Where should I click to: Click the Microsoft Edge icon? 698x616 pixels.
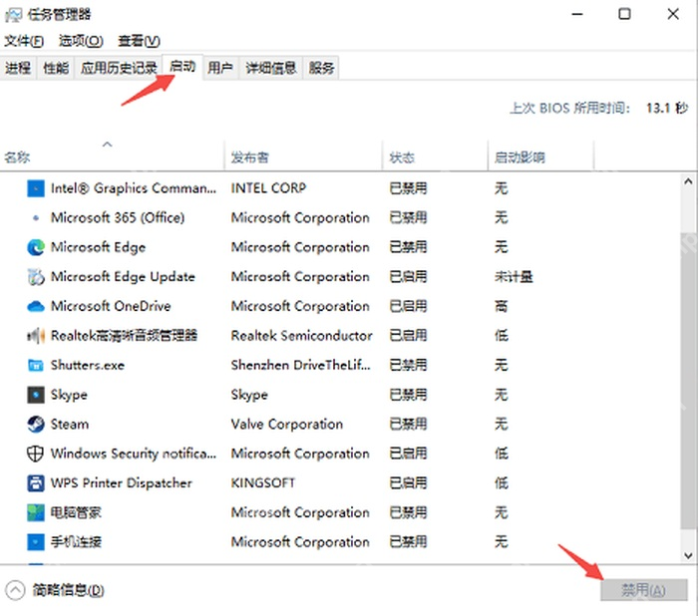pyautogui.click(x=36, y=247)
